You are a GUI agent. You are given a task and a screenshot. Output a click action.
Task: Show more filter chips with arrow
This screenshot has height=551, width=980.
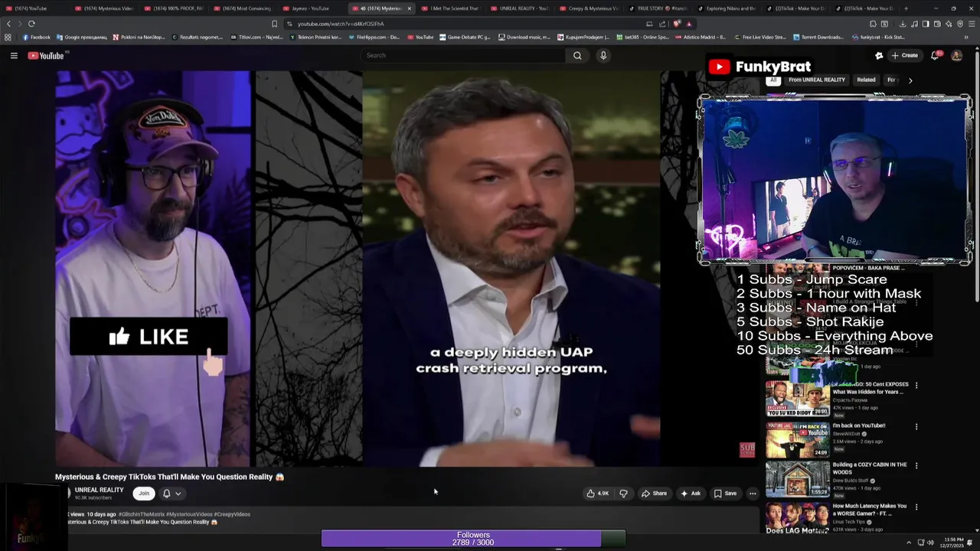[x=910, y=80]
